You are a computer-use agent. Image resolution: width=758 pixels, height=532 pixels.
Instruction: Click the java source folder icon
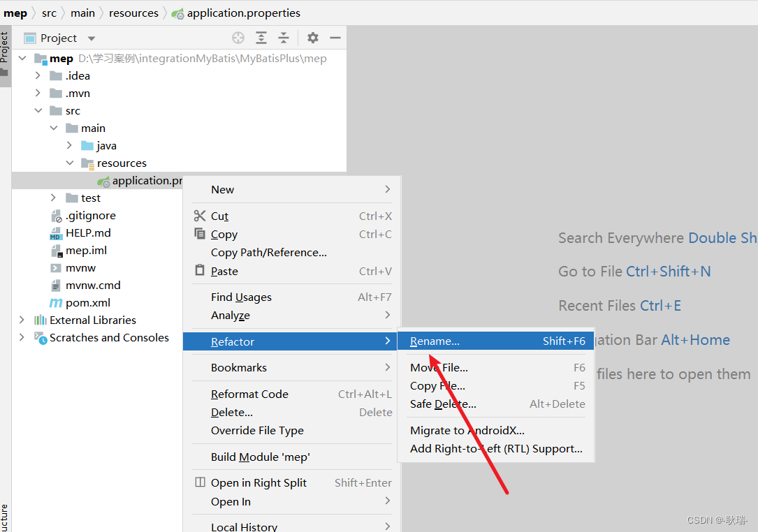coord(87,145)
